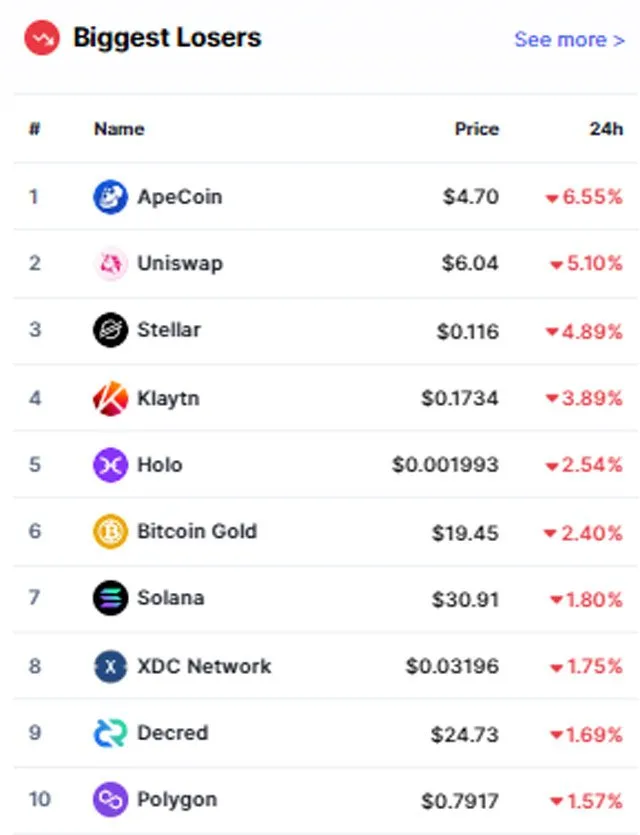Select the Bitcoin Gold coin icon
This screenshot has height=835, width=640.
click(110, 531)
